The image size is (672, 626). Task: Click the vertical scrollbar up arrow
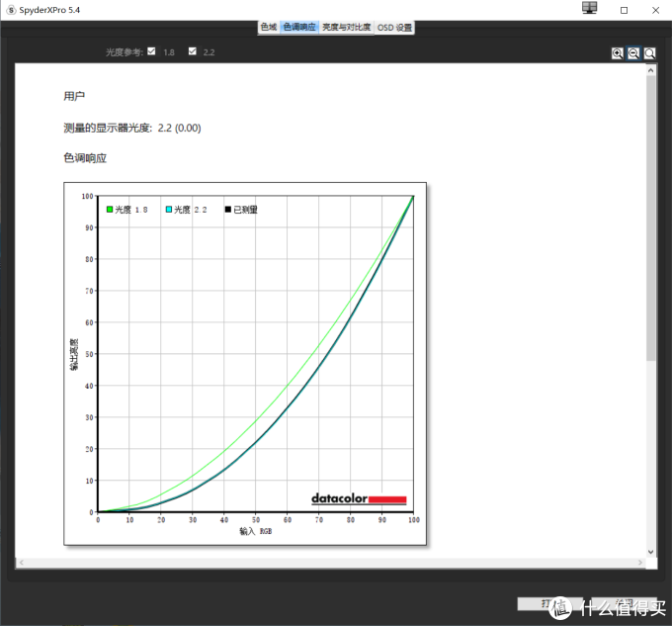point(651,70)
